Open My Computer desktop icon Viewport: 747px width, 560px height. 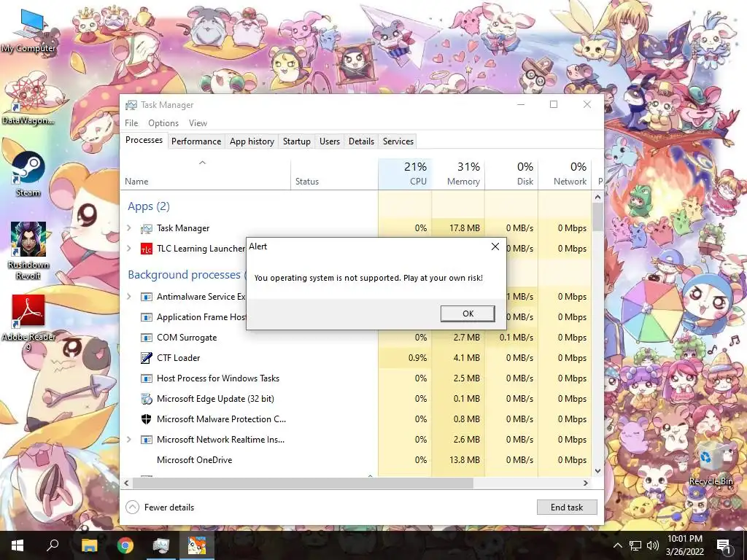tap(28, 31)
